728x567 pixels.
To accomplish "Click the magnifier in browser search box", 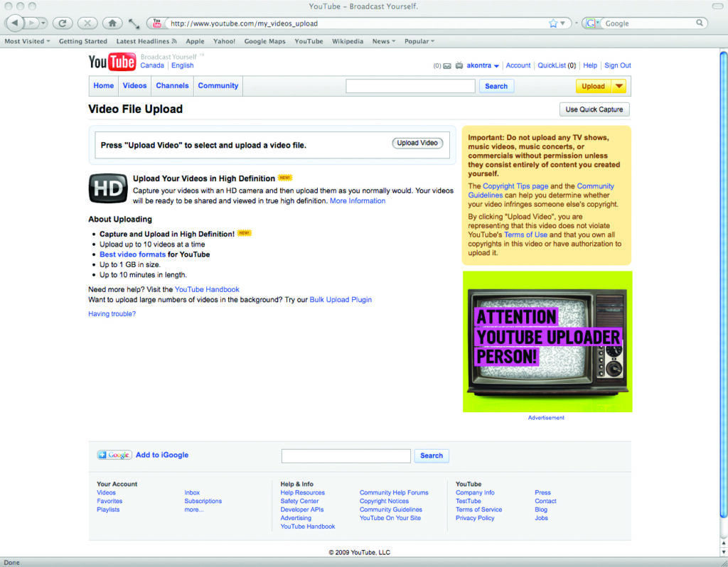I will (x=700, y=23).
